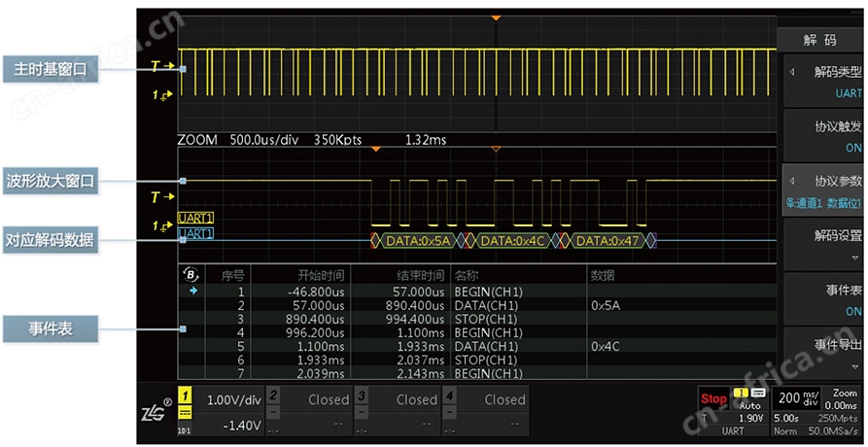This screenshot has width=868, height=447.
Task: Expand the 解码设置 submenu
Action: pyautogui.click(x=822, y=245)
